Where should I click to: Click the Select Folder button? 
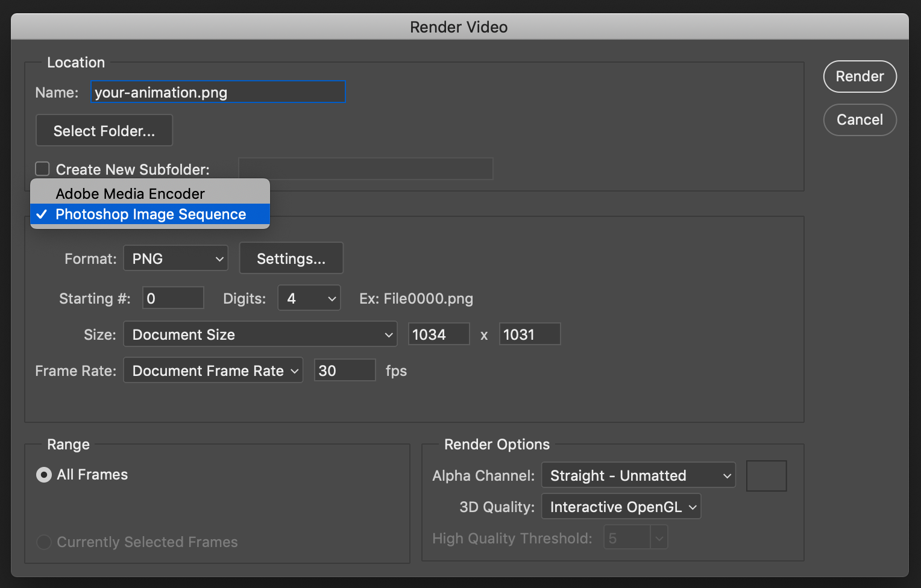(104, 131)
